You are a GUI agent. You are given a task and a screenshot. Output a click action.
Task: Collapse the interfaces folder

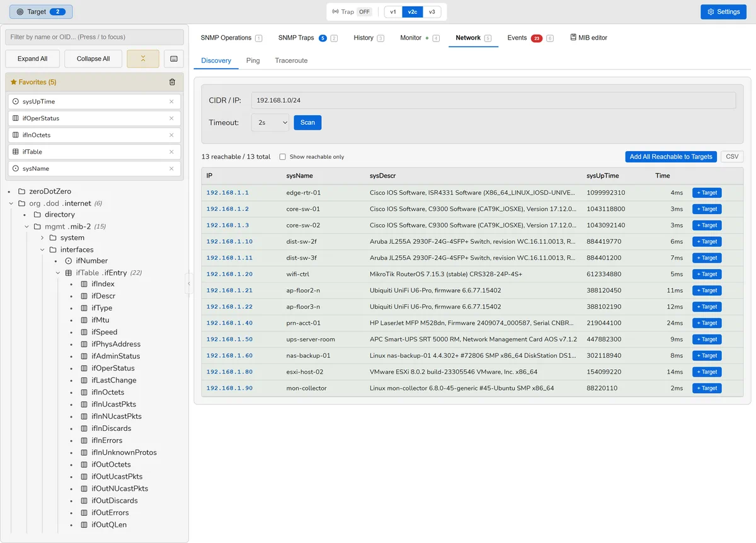pos(42,250)
